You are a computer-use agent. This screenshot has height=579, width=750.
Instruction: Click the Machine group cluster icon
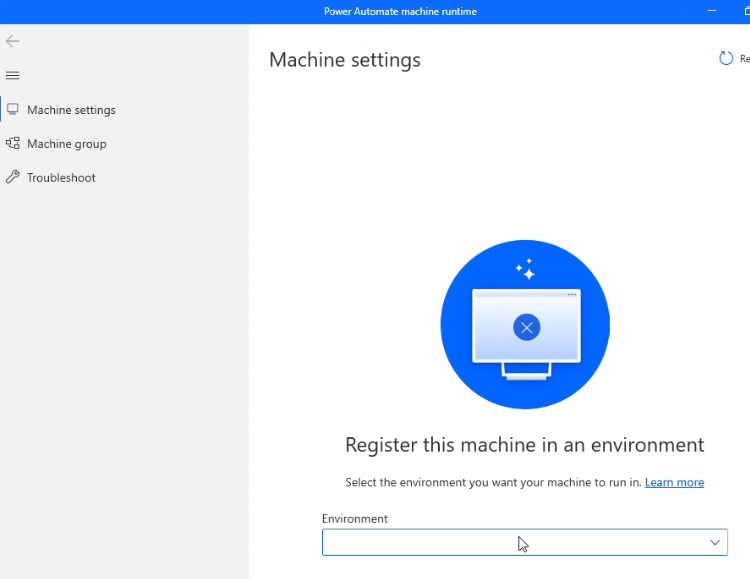(13, 143)
